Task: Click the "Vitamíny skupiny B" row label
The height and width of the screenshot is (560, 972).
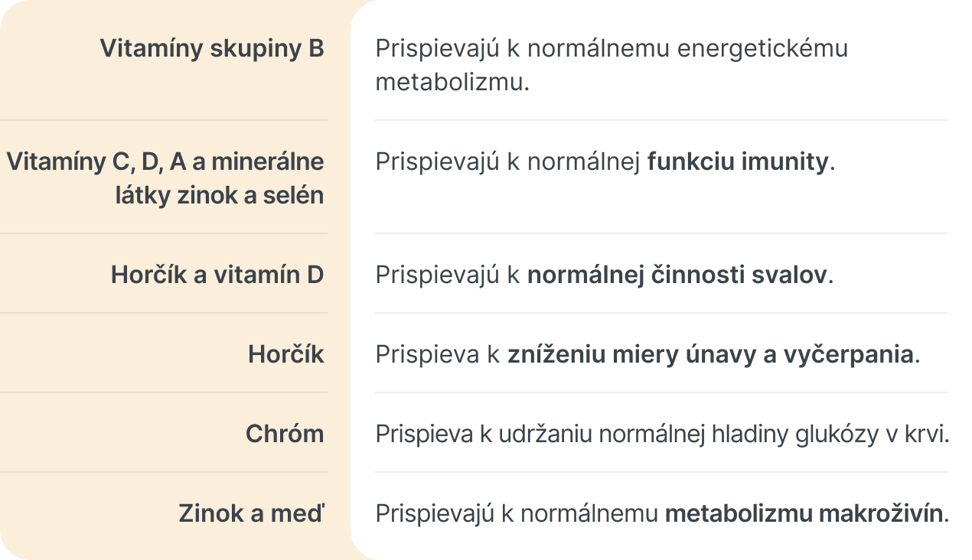Action: (x=212, y=48)
